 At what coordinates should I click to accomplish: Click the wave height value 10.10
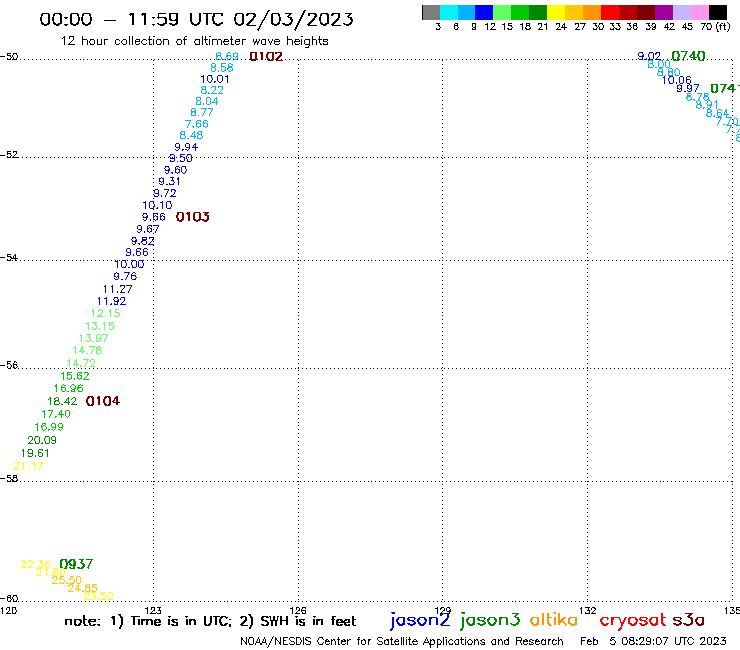click(157, 205)
